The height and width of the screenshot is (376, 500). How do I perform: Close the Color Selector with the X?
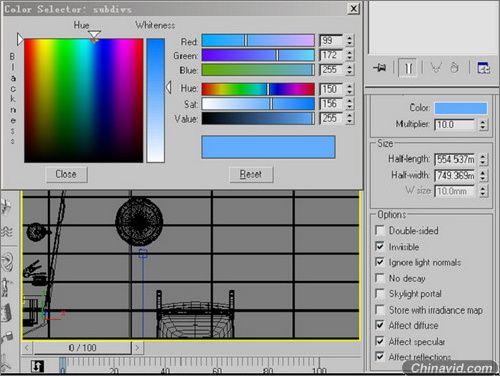tap(353, 8)
